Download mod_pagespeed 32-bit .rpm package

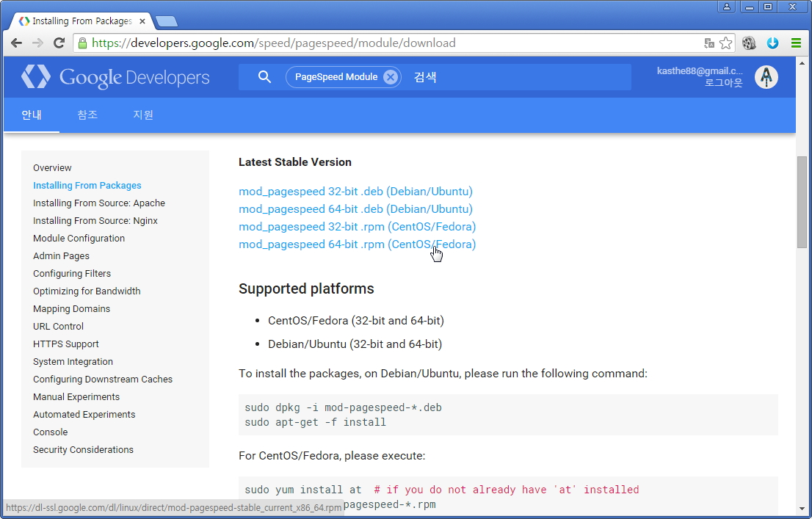(x=357, y=227)
